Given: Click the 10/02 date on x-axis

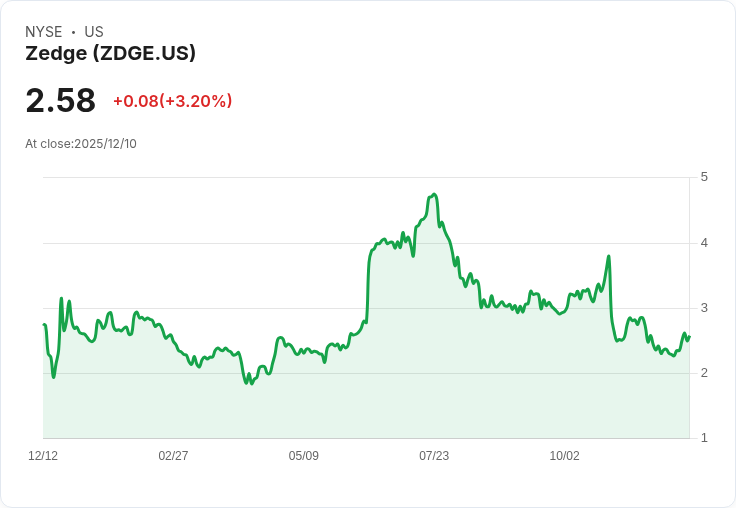Looking at the screenshot, I should click(x=565, y=455).
